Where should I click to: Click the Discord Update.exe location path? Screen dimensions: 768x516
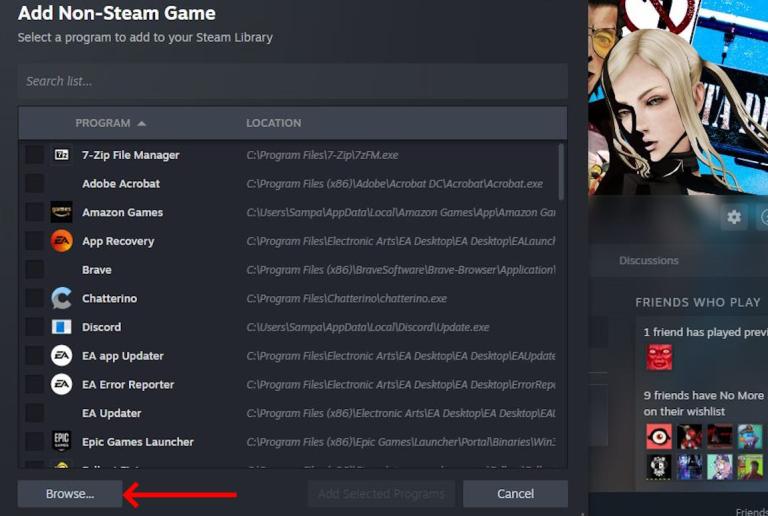[x=367, y=327]
